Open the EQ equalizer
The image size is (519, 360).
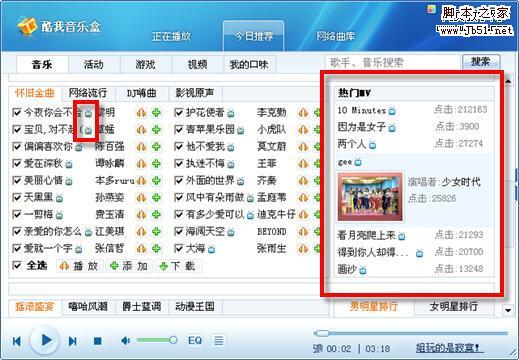(x=195, y=340)
